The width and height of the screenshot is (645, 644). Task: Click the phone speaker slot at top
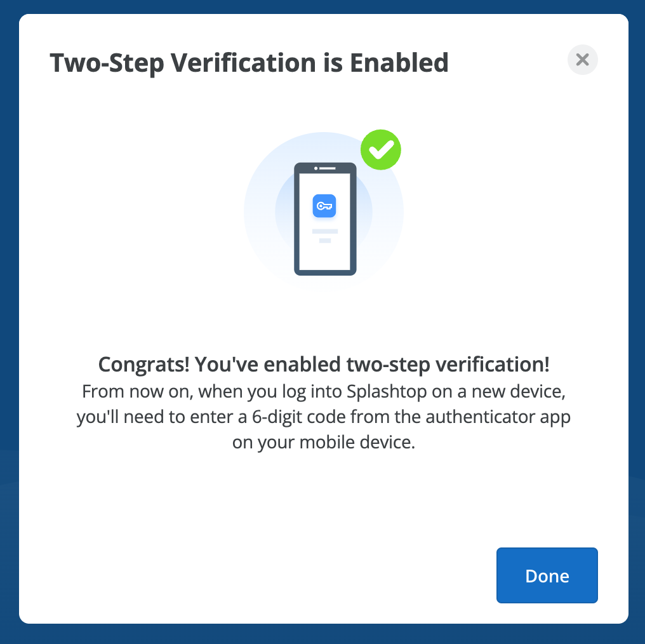click(326, 168)
